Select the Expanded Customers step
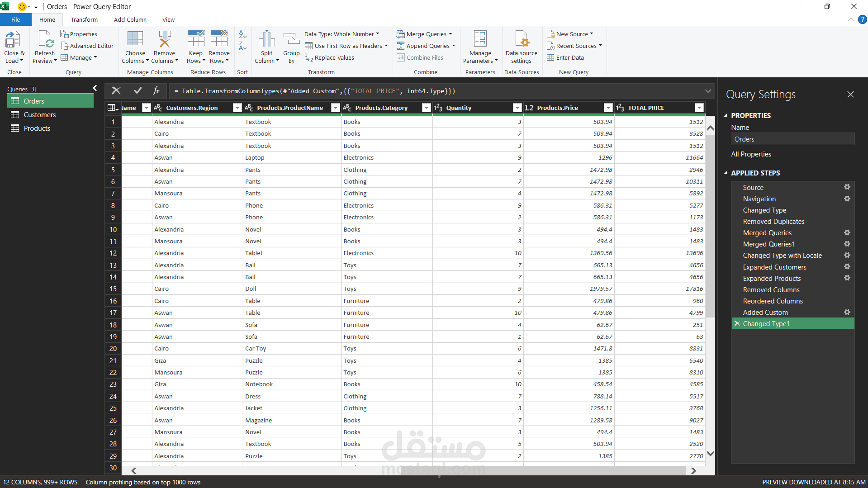868x488 pixels. pyautogui.click(x=774, y=267)
